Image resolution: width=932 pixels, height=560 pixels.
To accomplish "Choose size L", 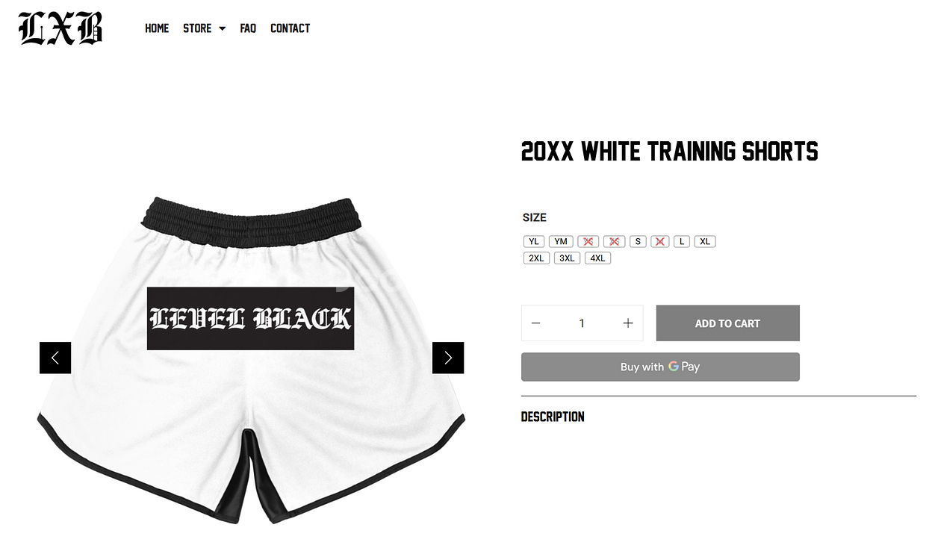I will pos(682,242).
